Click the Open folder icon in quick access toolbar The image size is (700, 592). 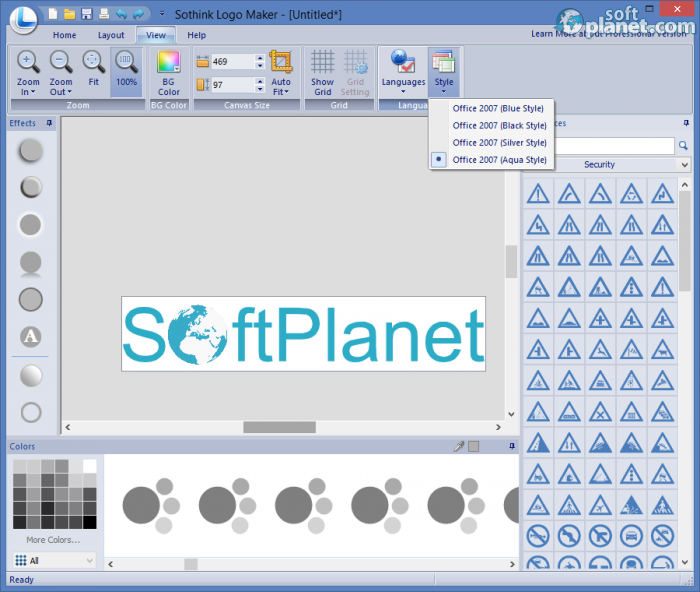coord(70,14)
